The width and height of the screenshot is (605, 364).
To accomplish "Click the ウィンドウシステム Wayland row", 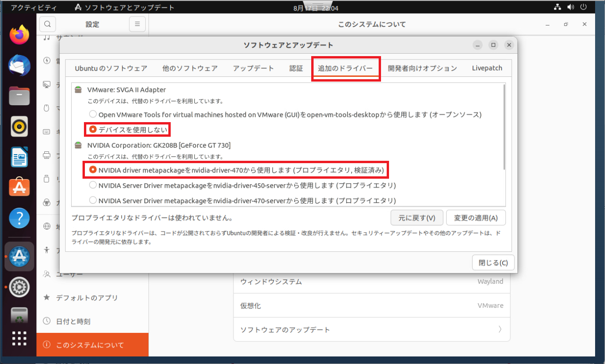I will (372, 281).
